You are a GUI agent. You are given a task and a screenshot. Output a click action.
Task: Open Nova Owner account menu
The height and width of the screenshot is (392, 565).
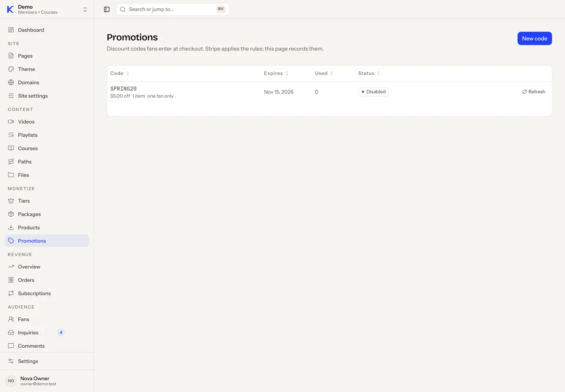(47, 381)
